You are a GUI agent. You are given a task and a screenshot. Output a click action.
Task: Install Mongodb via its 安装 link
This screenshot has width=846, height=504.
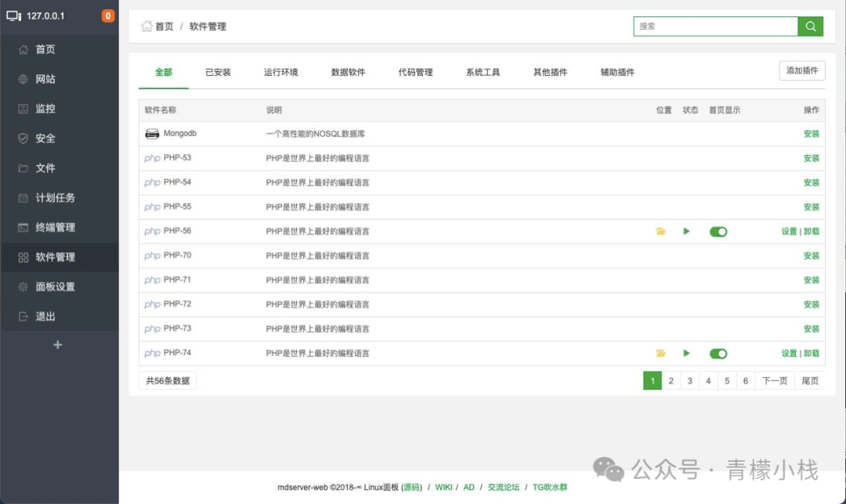click(812, 134)
